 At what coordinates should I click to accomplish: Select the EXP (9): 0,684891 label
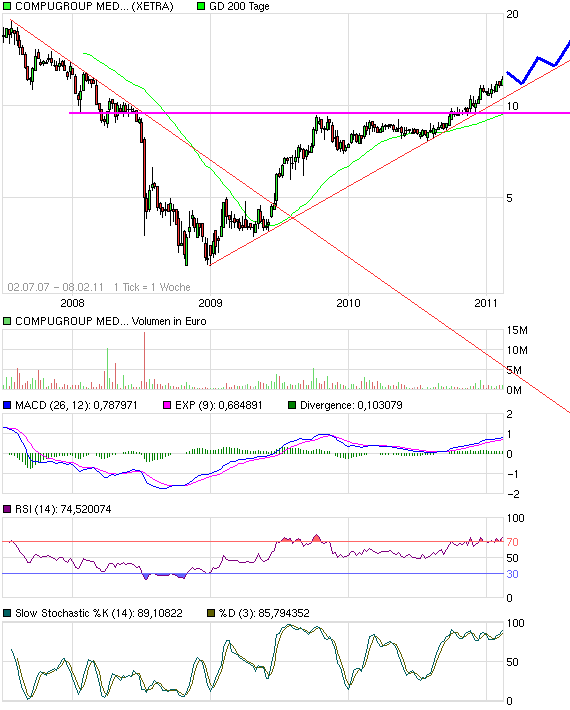(x=219, y=405)
